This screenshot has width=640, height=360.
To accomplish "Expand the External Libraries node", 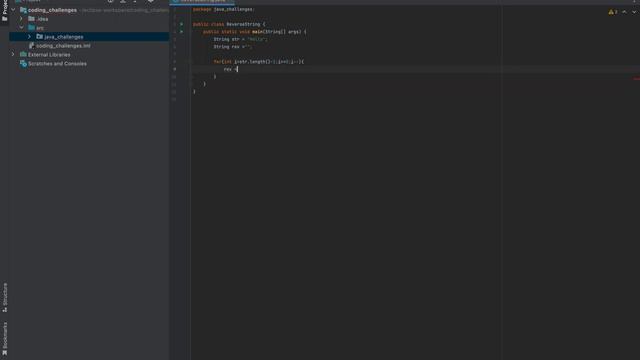I will 13,54.
